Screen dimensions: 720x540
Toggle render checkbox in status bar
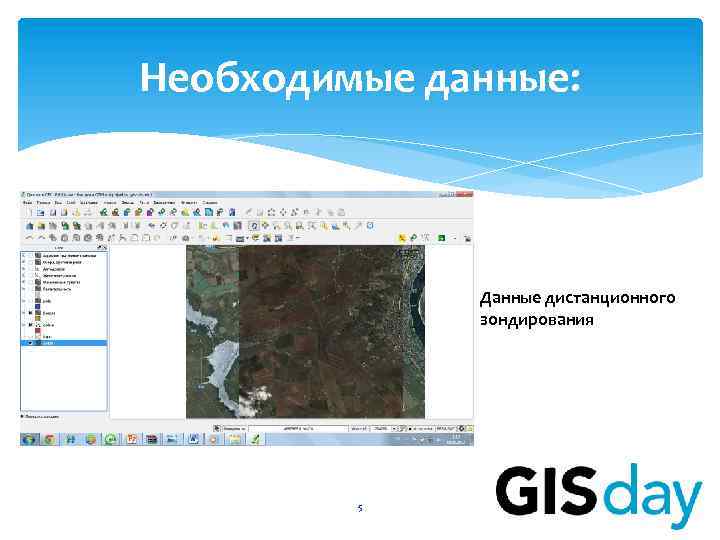click(410, 428)
